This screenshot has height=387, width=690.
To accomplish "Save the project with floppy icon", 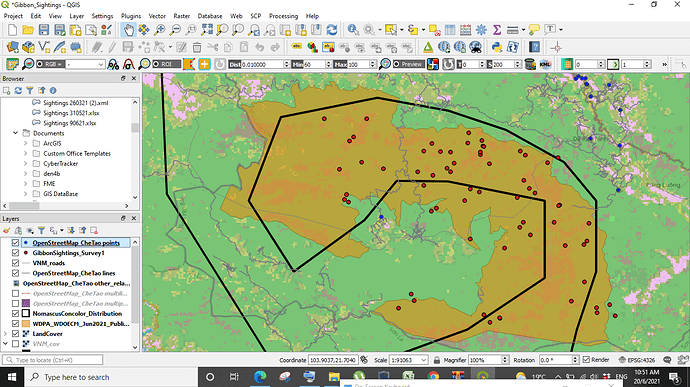I will pos(44,29).
